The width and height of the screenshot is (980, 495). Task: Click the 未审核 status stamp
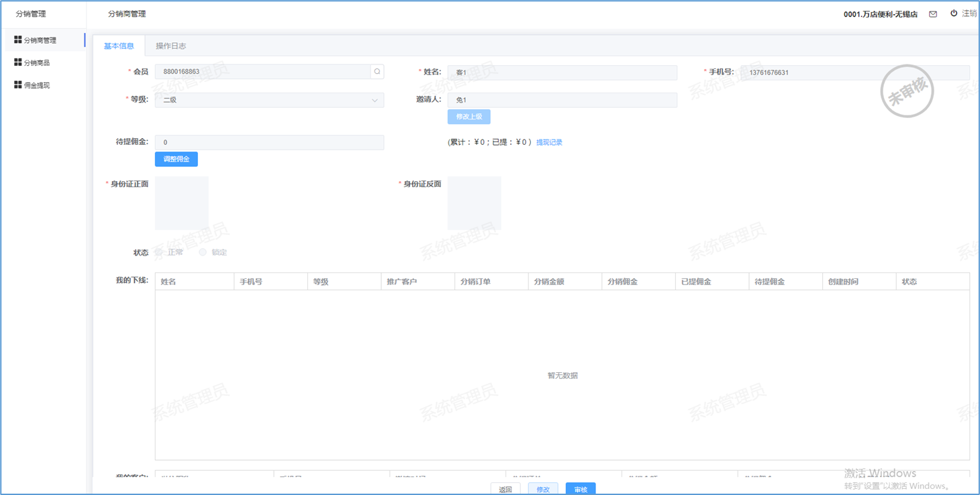907,91
